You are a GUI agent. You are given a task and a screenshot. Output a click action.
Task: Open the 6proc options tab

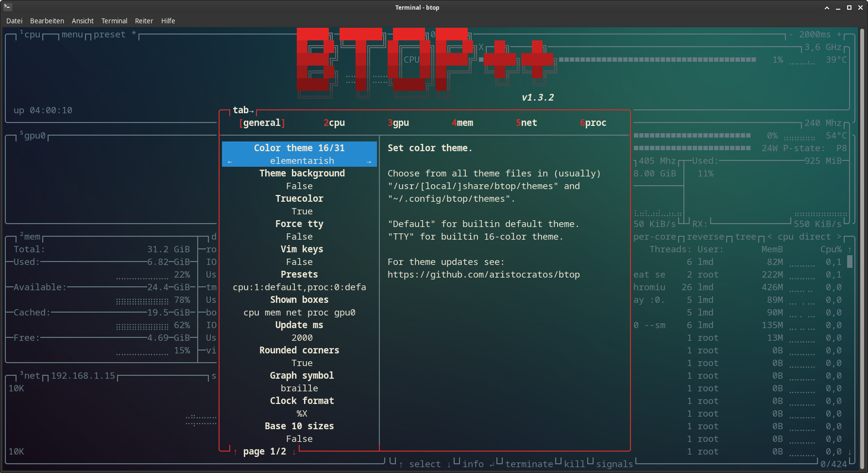(593, 123)
